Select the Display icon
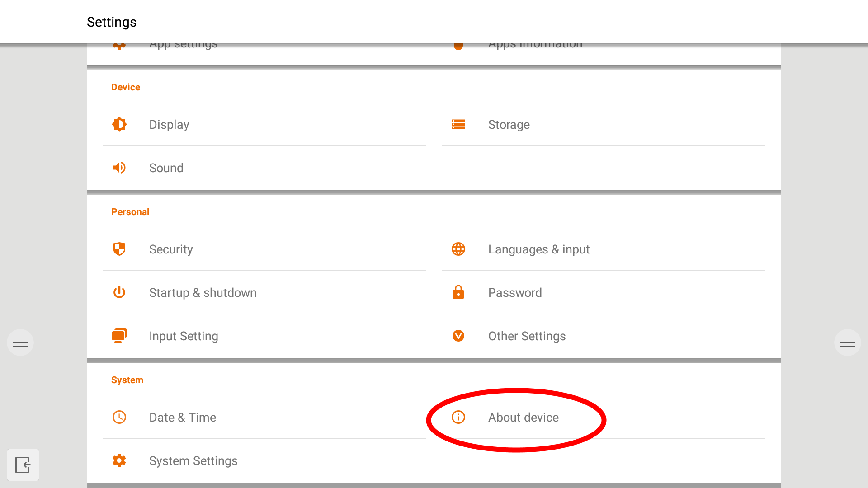The height and width of the screenshot is (488, 868). (119, 124)
